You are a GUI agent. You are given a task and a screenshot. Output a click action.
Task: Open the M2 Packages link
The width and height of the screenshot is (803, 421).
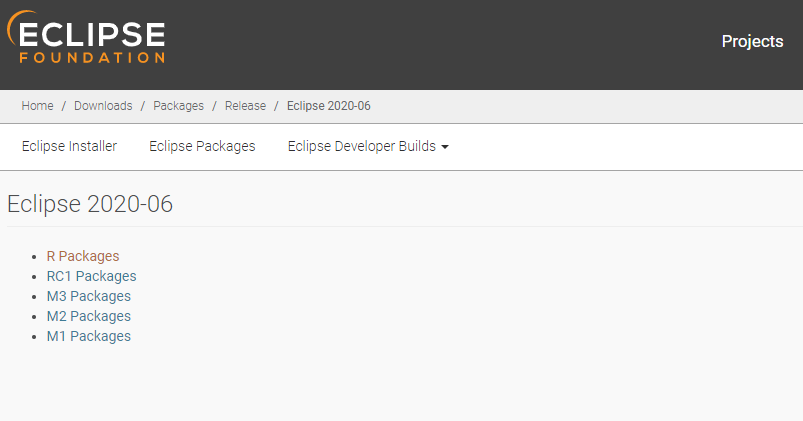89,316
